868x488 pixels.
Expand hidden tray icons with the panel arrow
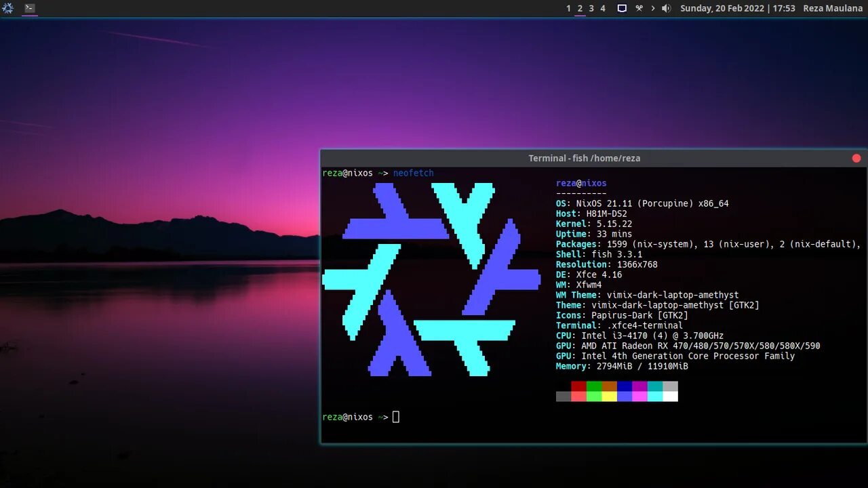coord(653,8)
